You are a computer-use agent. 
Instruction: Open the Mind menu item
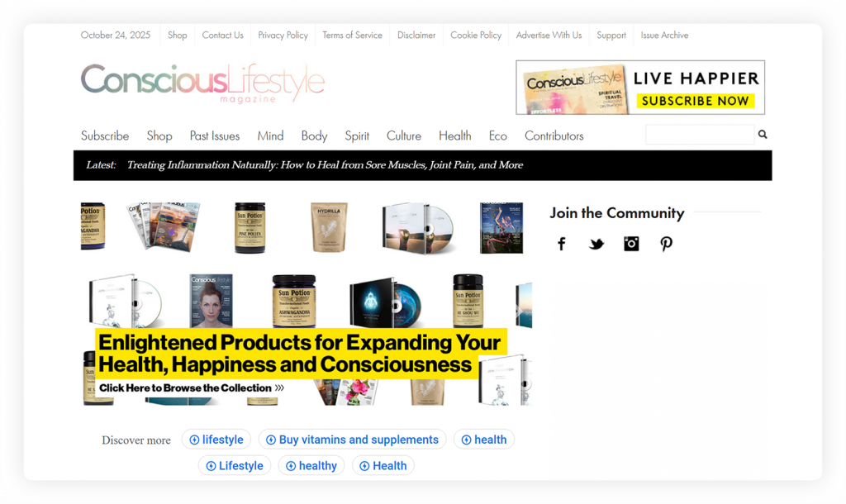270,136
